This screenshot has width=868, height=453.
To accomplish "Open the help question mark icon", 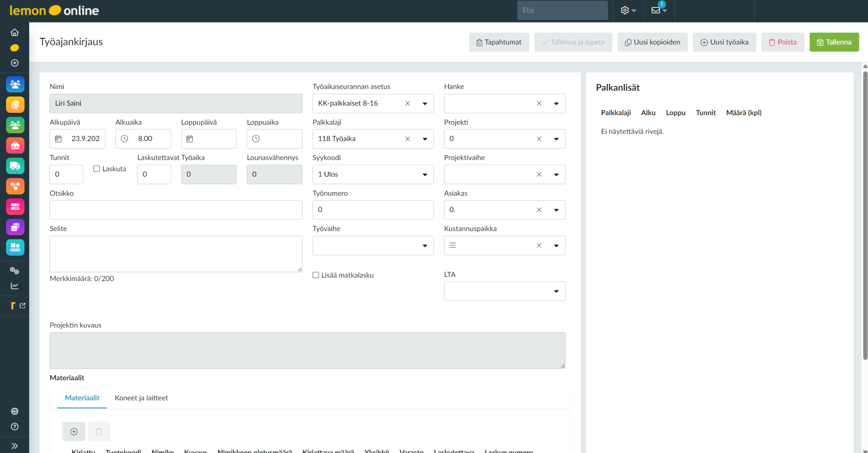I will pyautogui.click(x=14, y=427).
